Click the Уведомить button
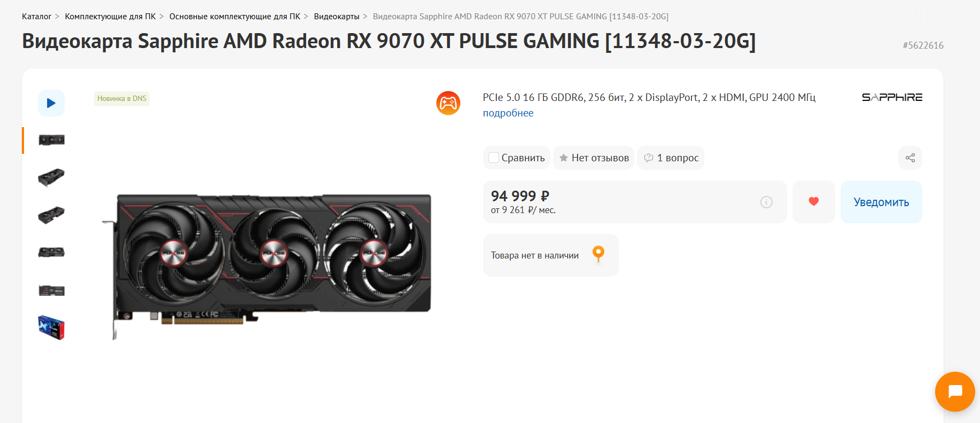The height and width of the screenshot is (423, 980). tap(881, 202)
